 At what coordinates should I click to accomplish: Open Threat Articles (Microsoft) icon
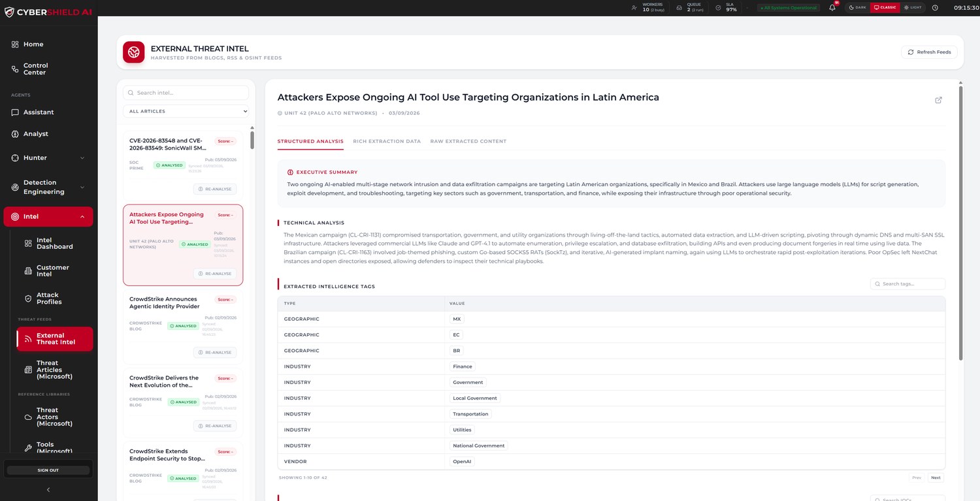point(28,370)
